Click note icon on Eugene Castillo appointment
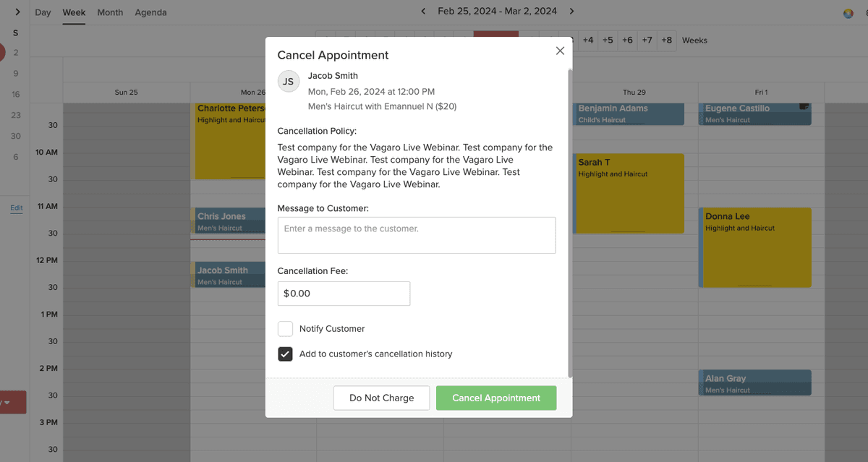Viewport: 868px width, 462px height. 804,107
